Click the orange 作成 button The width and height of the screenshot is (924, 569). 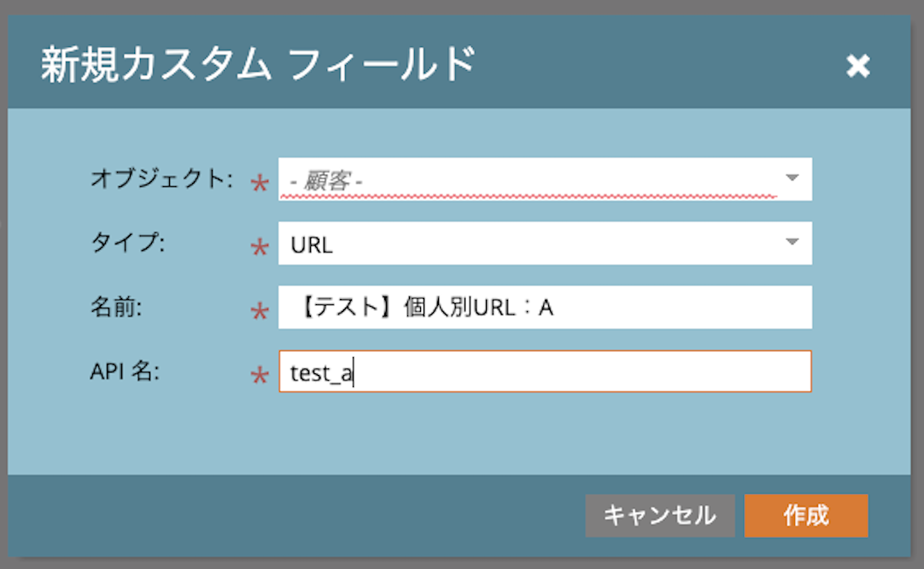pos(805,515)
